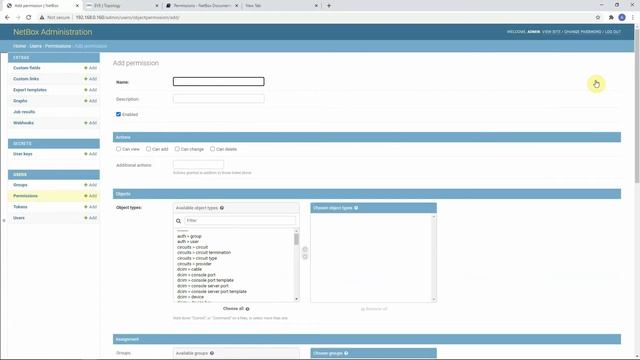
Task: Reload the page with the refresh icon
Action: (29, 18)
